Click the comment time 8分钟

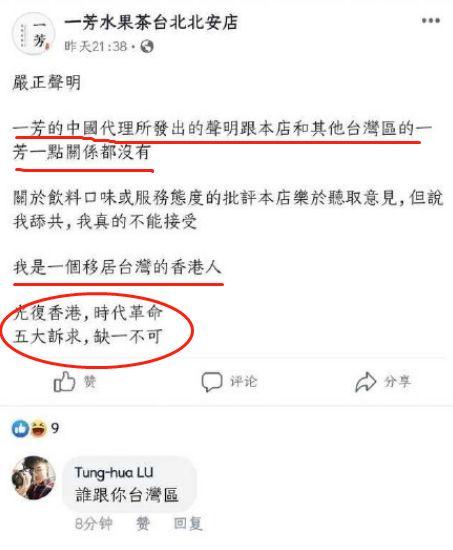tap(93, 524)
